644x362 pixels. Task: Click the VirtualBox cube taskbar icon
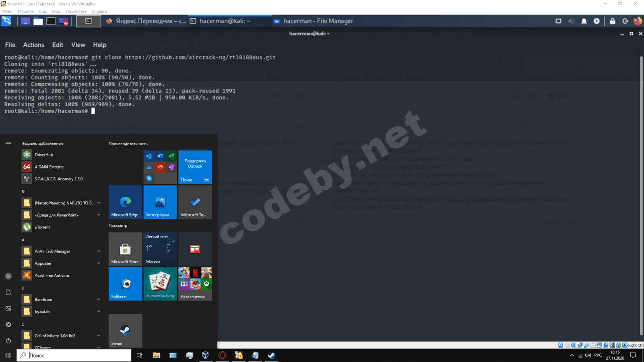click(x=206, y=355)
